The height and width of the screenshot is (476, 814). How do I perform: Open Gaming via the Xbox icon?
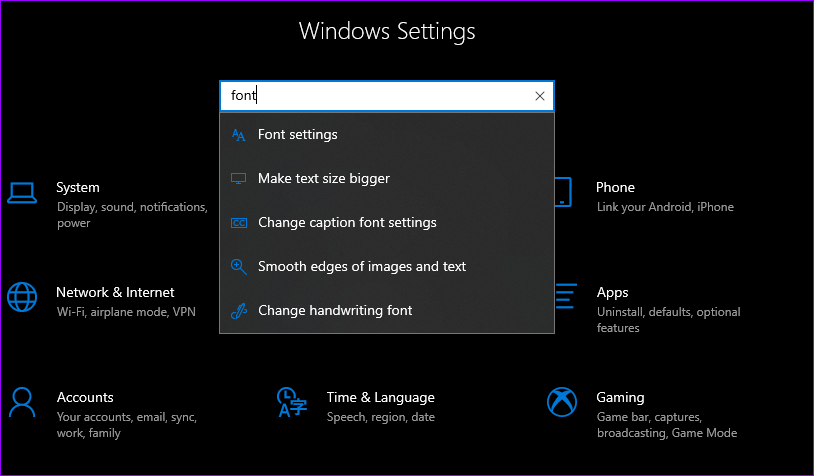click(x=561, y=402)
